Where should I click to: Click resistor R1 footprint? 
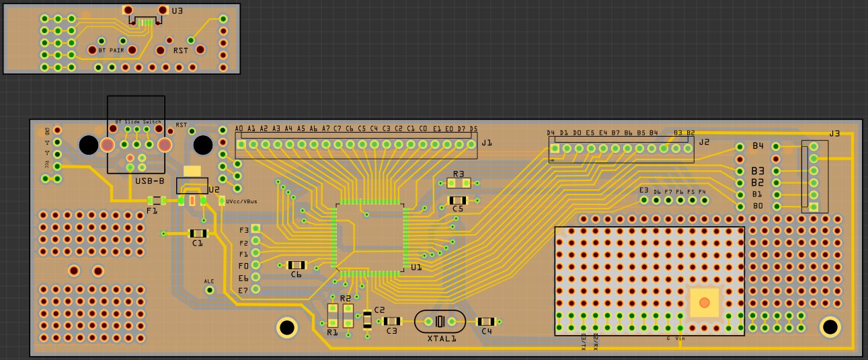pos(333,316)
